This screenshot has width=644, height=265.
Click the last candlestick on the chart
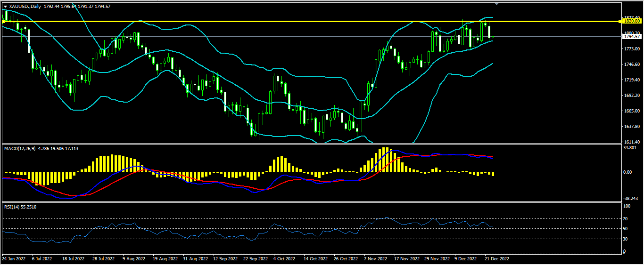point(493,37)
